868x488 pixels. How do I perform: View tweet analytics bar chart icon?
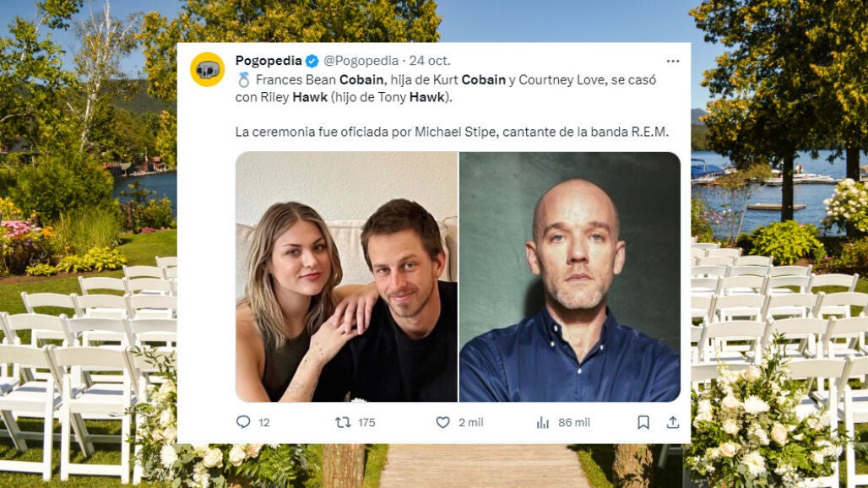542,423
